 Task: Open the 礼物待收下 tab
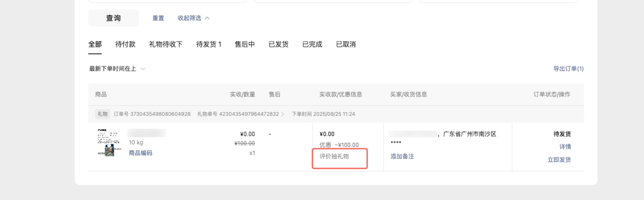tap(165, 44)
